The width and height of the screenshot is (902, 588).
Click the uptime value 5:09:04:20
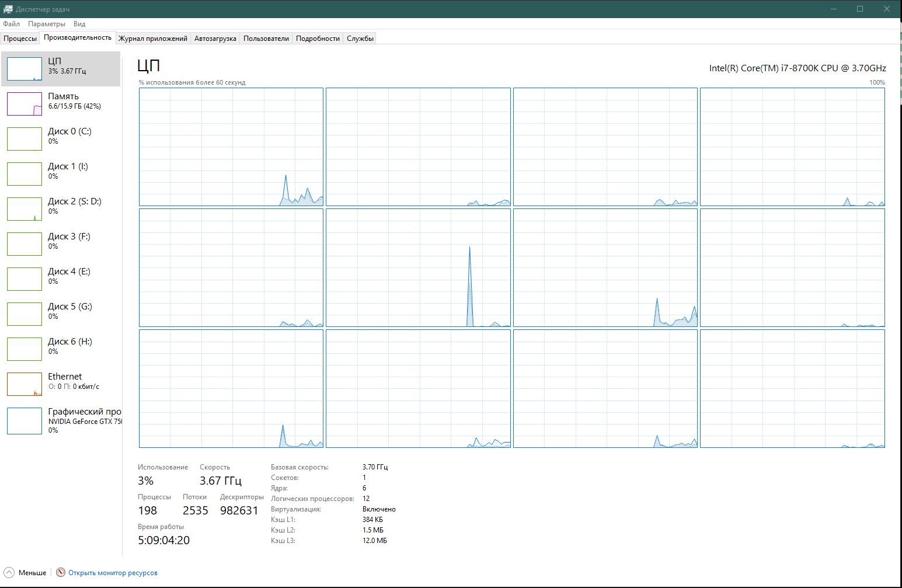(x=163, y=540)
